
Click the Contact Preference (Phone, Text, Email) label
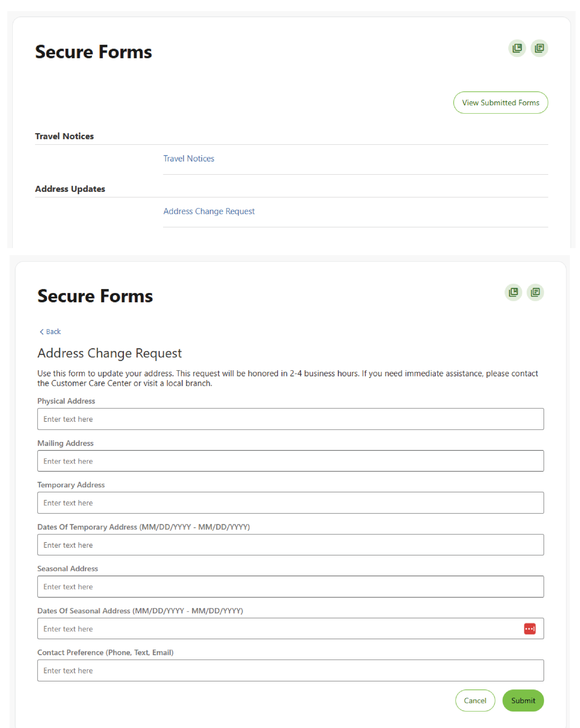click(x=105, y=652)
